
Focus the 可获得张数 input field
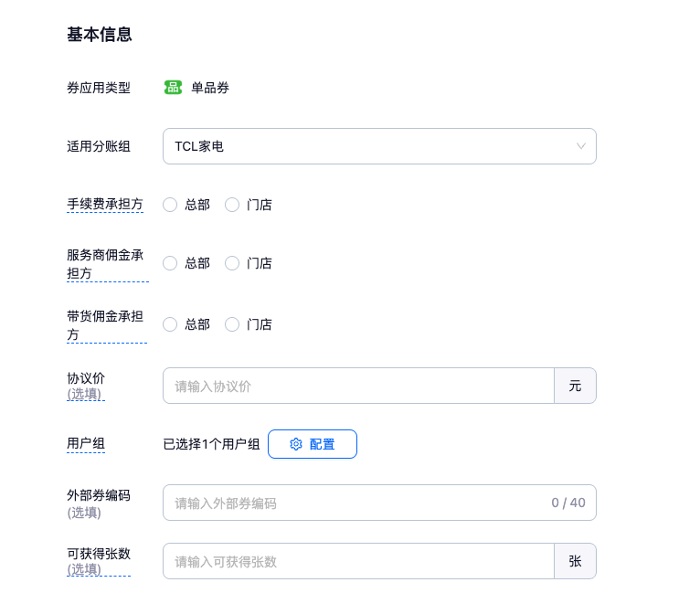tap(358, 561)
